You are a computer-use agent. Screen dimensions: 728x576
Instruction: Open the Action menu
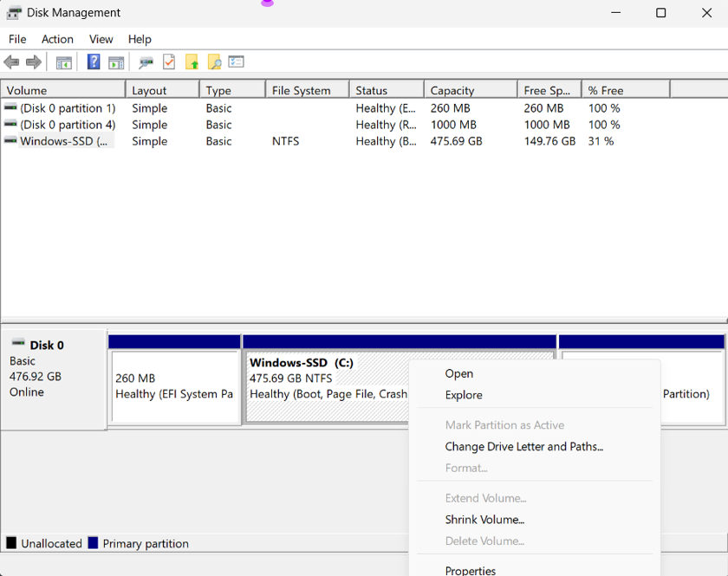(57, 39)
